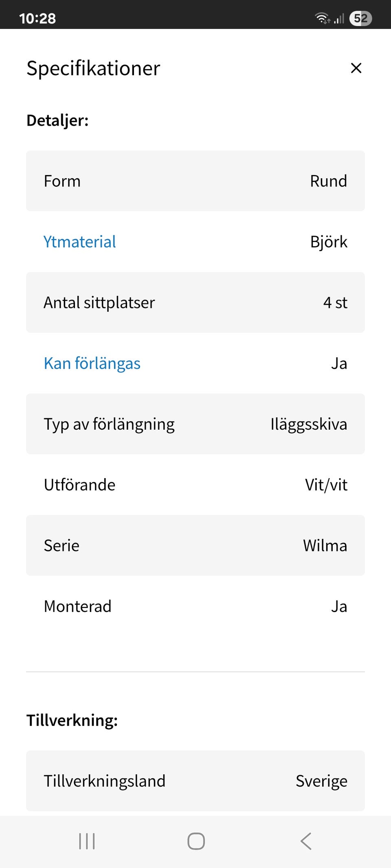Tap the Monterad label

pyautogui.click(x=78, y=606)
